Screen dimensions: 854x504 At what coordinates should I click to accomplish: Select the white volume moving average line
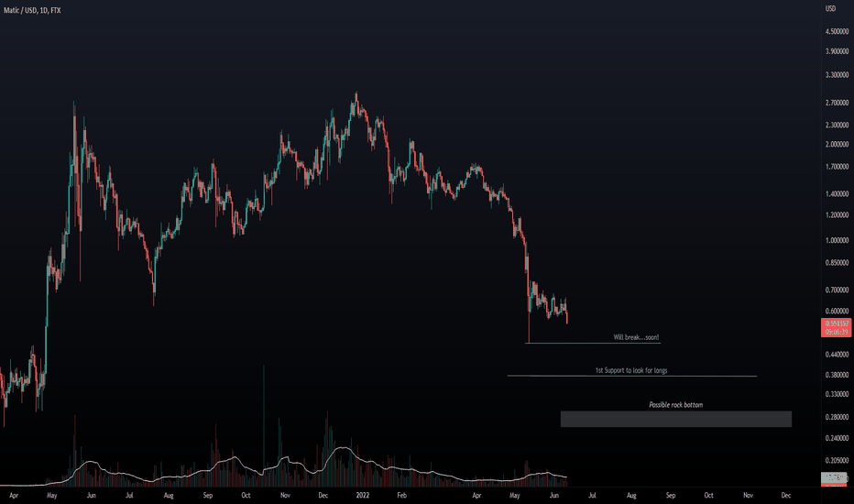tap(283, 467)
